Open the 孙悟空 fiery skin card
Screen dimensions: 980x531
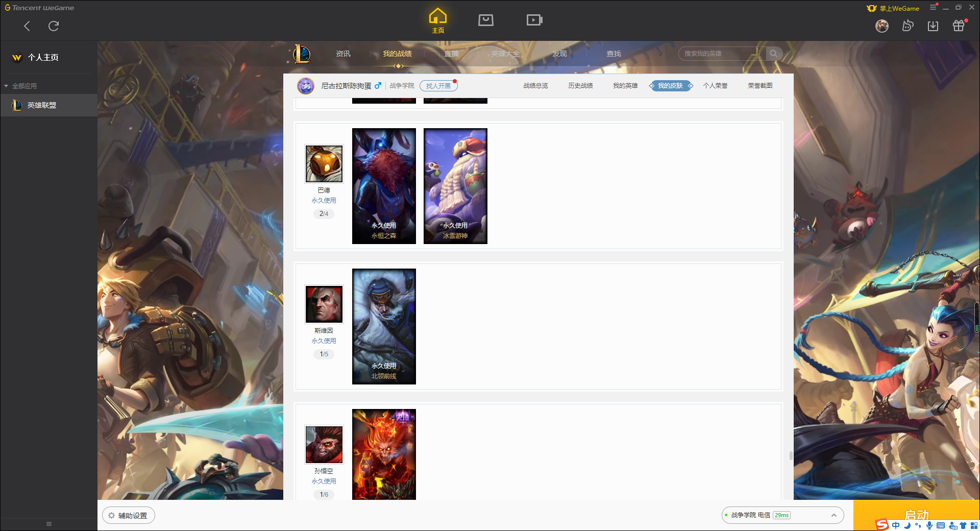coord(384,454)
